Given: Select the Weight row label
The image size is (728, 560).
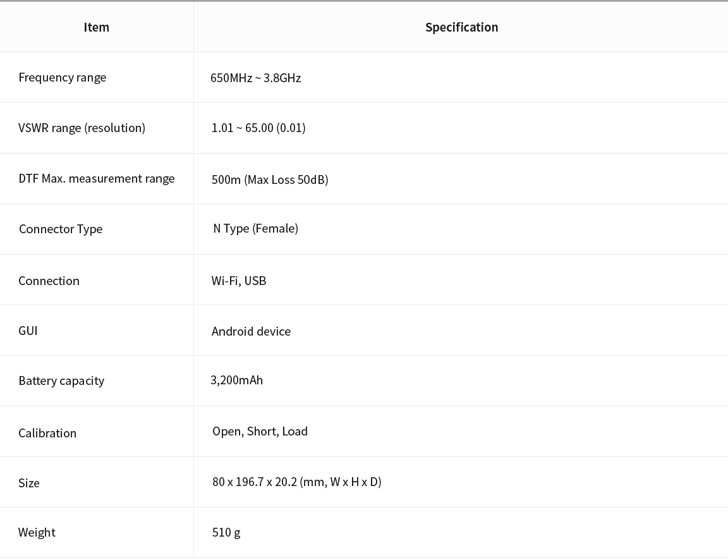Looking at the screenshot, I should (37, 533).
